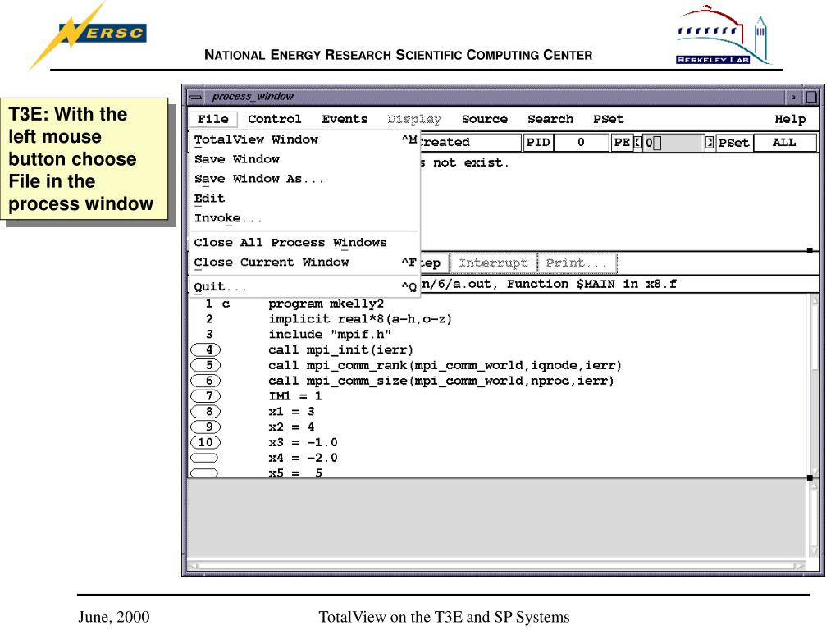Choose Invoke... from the File menu
The image size is (840, 630).
coord(304,218)
